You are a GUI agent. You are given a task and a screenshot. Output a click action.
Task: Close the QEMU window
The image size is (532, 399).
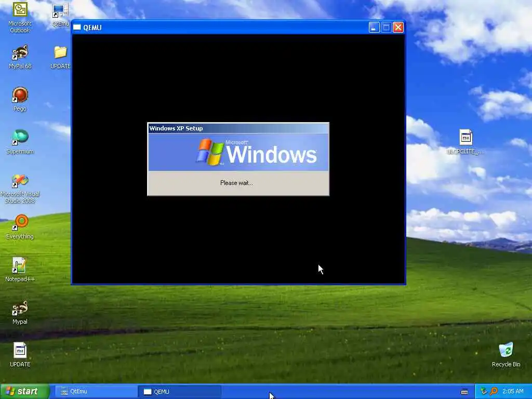tap(398, 27)
